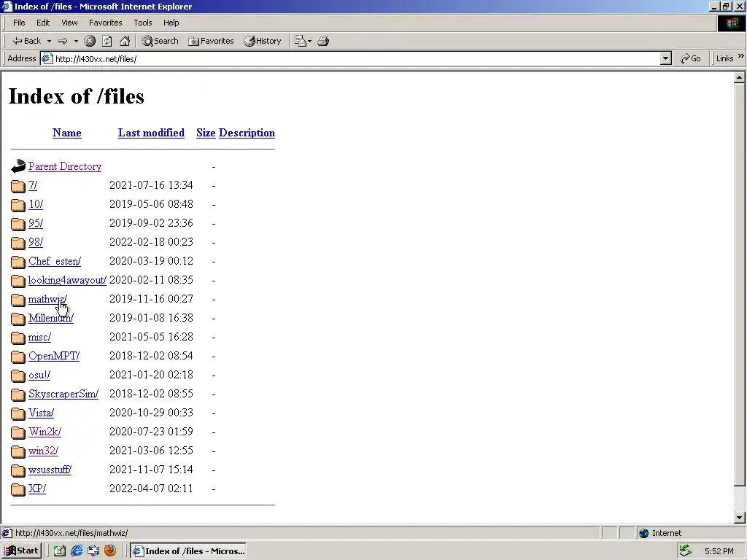
Task: Open the 7/ folder link
Action: [x=33, y=185]
